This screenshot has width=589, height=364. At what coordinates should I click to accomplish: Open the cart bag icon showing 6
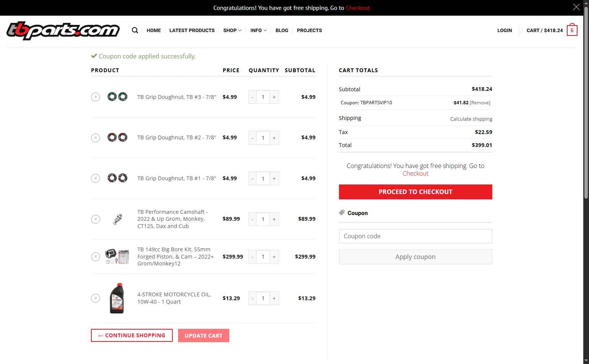pos(572,30)
